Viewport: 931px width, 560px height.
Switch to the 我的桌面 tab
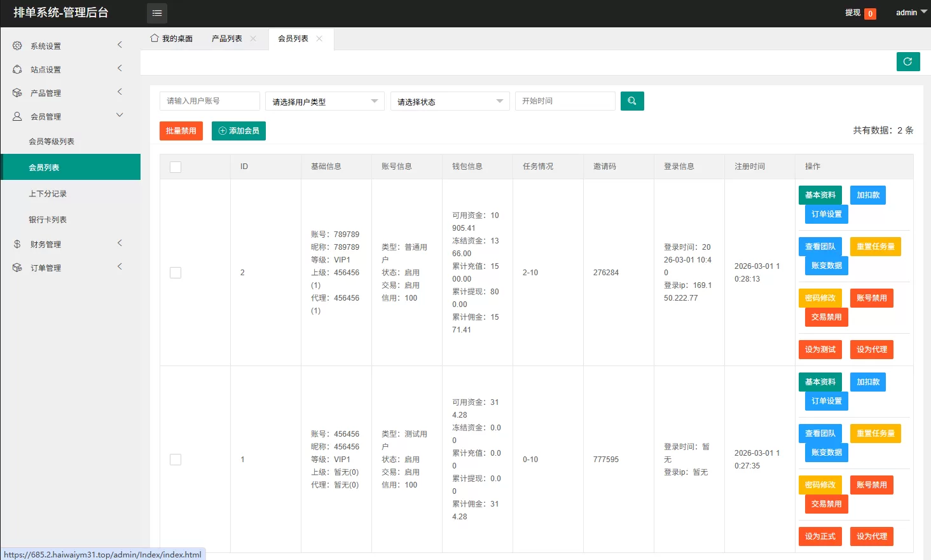click(171, 38)
